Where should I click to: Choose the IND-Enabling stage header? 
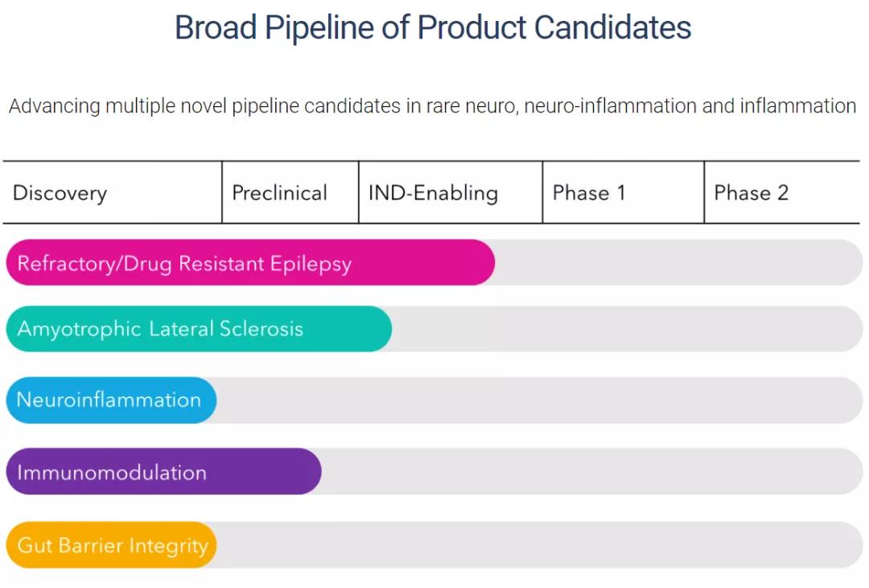pos(433,193)
